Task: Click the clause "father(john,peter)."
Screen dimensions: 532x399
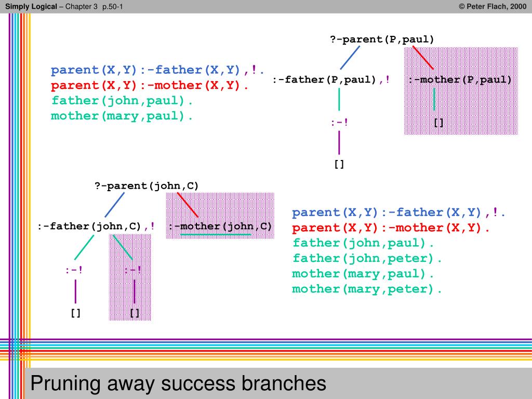Action: coord(366,259)
